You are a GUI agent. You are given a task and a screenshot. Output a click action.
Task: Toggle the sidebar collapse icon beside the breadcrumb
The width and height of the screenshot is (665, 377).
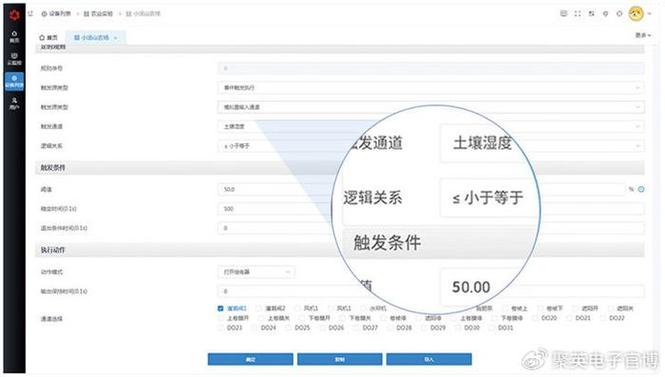31,14
